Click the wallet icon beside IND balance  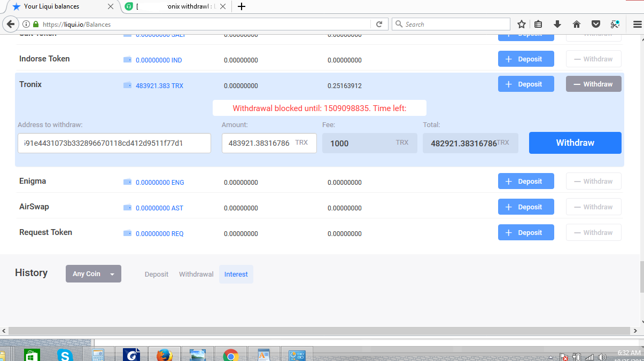(128, 60)
